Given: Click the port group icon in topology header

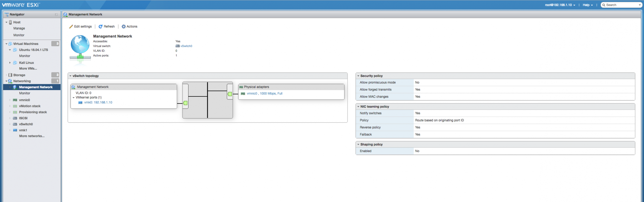Looking at the screenshot, I should 73,87.
